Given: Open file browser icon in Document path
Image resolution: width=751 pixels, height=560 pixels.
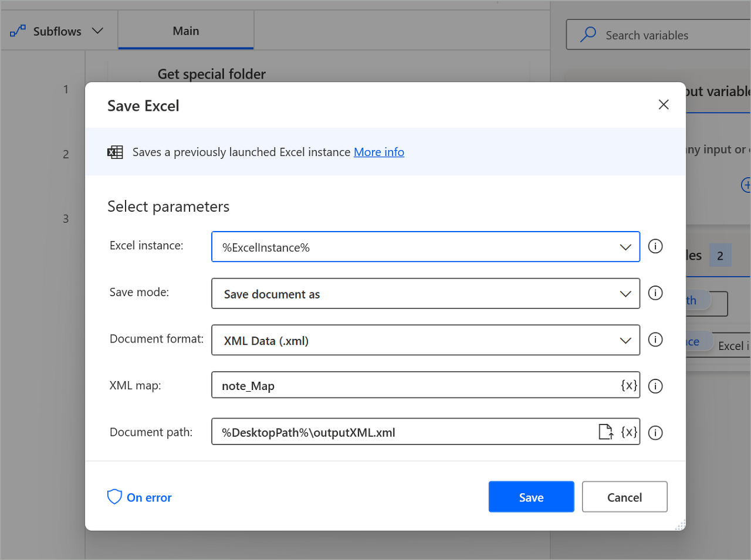Looking at the screenshot, I should [606, 432].
